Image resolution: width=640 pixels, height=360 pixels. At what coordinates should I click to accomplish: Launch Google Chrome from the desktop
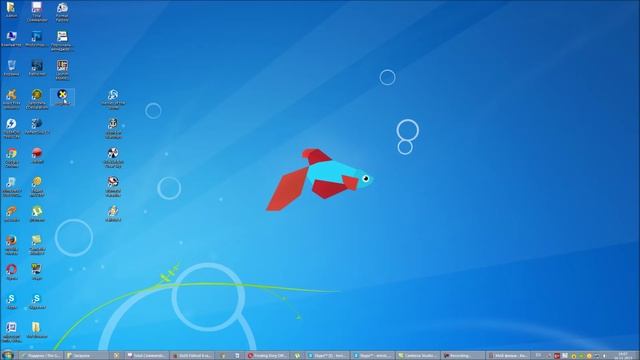click(11, 158)
